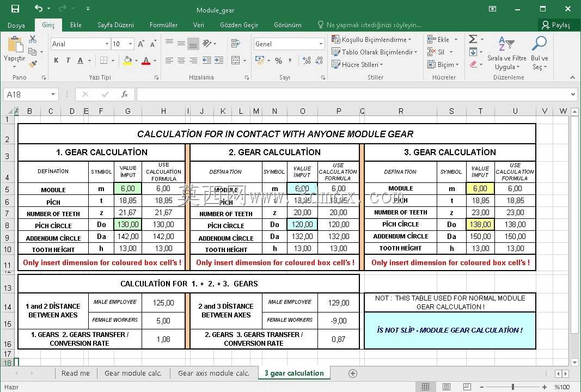Apply cell borders icon
Viewport: 581px width, 392px height.
point(104,60)
